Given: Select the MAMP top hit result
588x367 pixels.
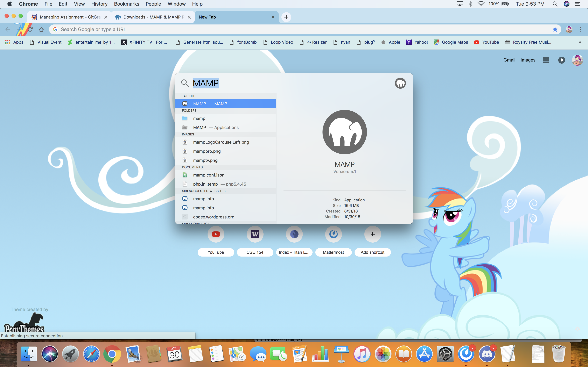Looking at the screenshot, I should [225, 104].
